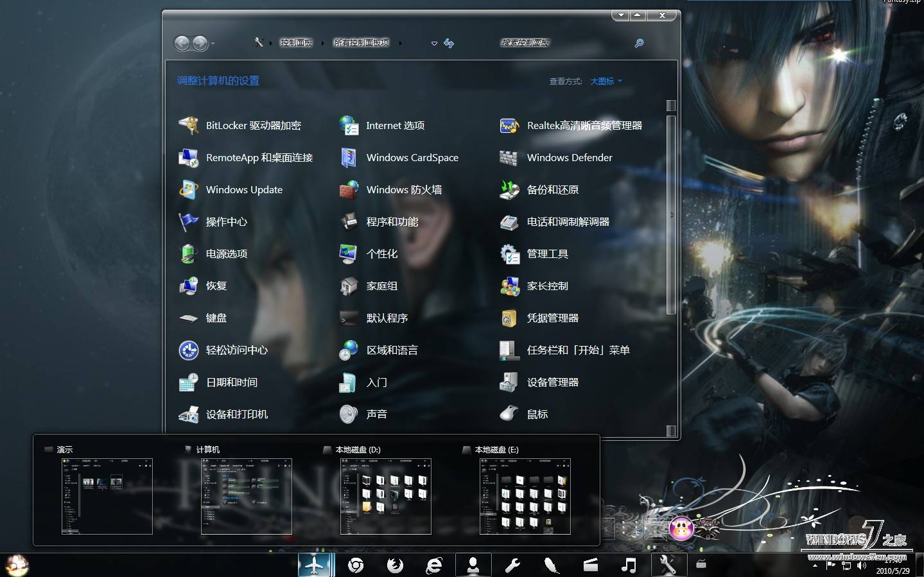Select 所有控制面板项 breadcrumb
This screenshot has height=577, width=924.
[362, 42]
